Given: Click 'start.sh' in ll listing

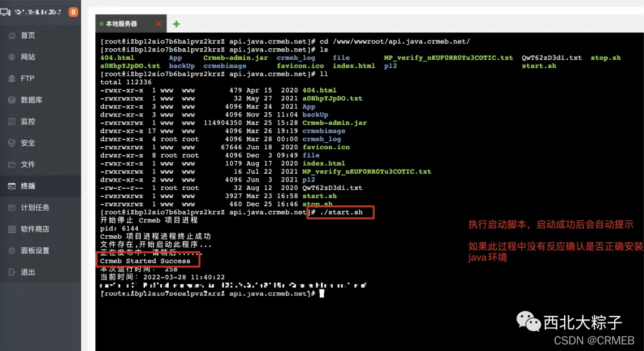Looking at the screenshot, I should (320, 196).
